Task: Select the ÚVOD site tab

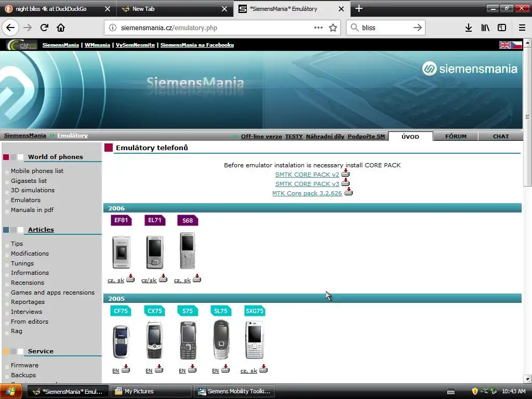Action: 410,137
